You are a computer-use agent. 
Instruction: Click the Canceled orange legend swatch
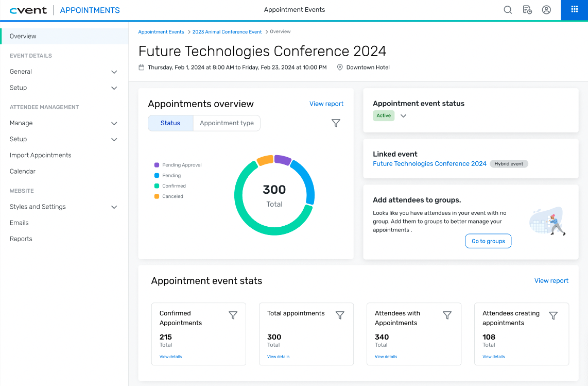[157, 196]
